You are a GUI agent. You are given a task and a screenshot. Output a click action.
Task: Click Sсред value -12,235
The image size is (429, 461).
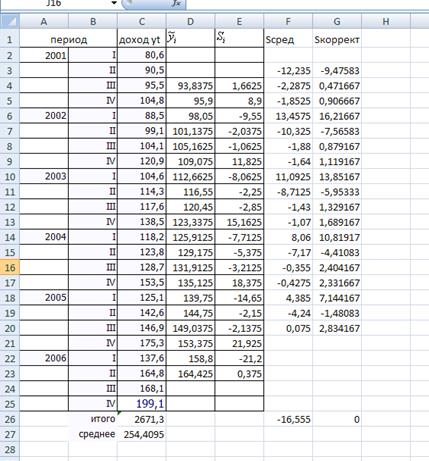click(288, 70)
